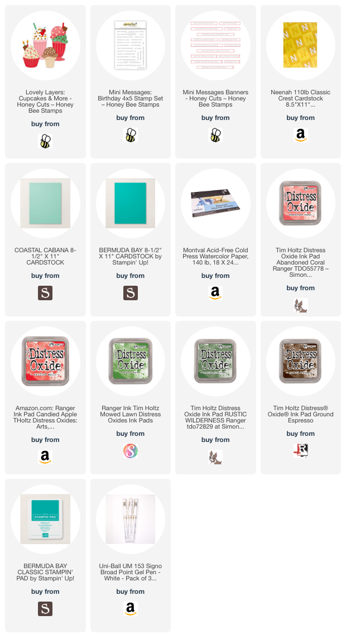Open the Tim Holtz Abandoned Coral product title
This screenshot has width=346, height=644.
(300, 262)
